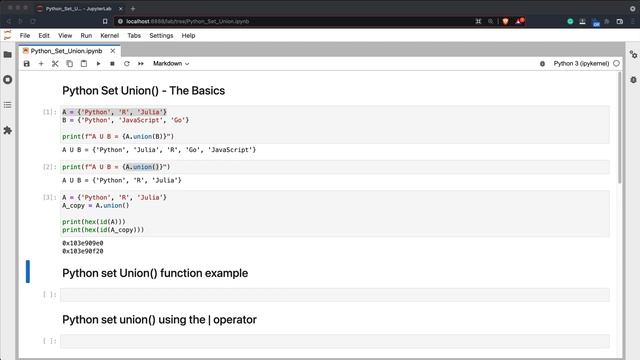Open the Edit menu

(x=44, y=36)
